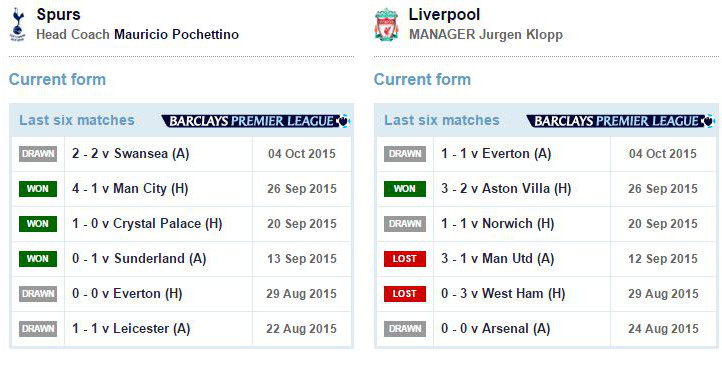Image resolution: width=722 pixels, height=368 pixels.
Task: Select Spurs Last six matches header
Action: coord(77,121)
